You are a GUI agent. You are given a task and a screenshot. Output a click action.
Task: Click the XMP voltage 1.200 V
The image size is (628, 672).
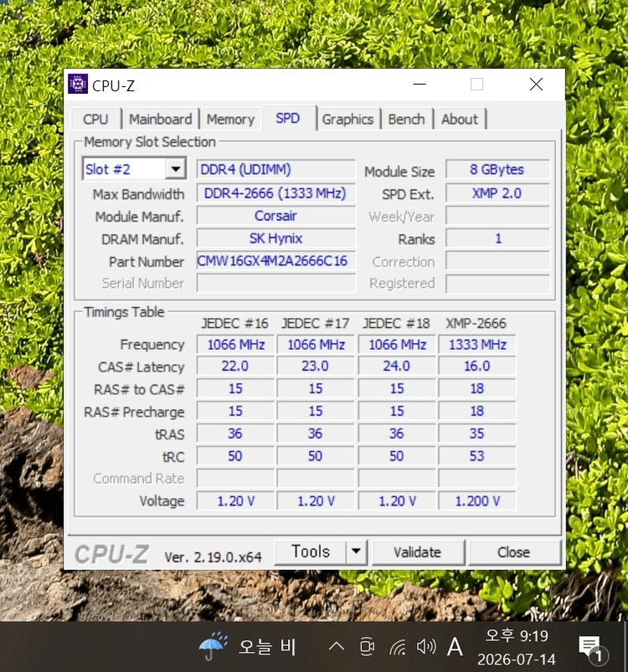[477, 501]
